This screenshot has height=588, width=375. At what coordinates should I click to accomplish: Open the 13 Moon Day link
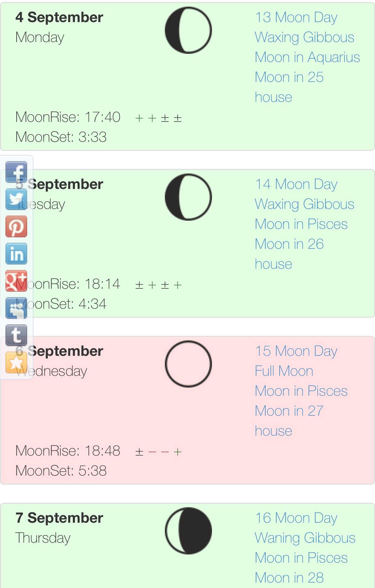coord(296,18)
